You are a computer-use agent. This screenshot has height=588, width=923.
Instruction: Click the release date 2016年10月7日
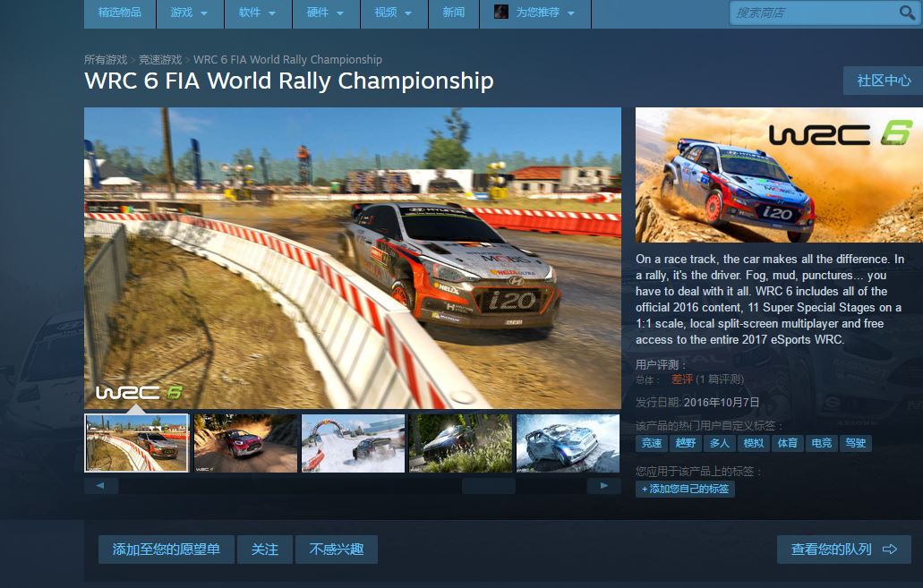721,403
